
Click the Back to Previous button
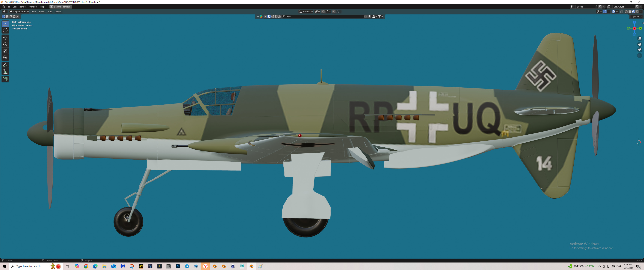(61, 7)
